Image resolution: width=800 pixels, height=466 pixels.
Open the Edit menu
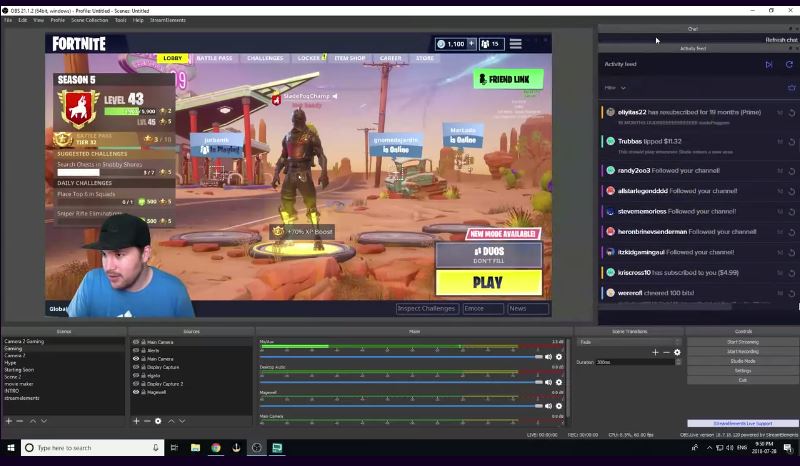pyautogui.click(x=22, y=20)
